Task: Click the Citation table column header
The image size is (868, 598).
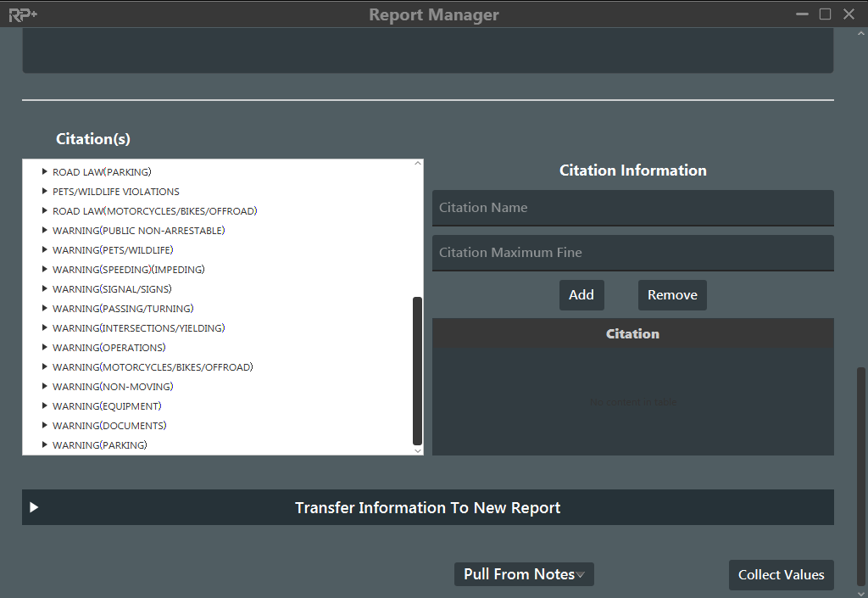Action: click(x=632, y=334)
